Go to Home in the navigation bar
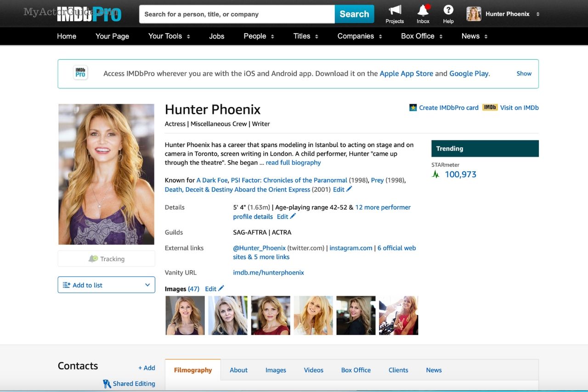The height and width of the screenshot is (392, 588). click(x=67, y=36)
